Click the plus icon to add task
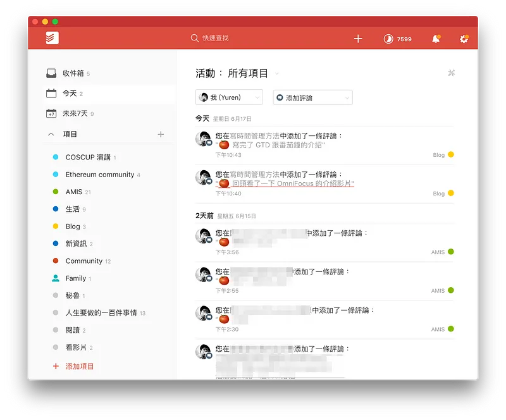The image size is (506, 420). tap(358, 39)
